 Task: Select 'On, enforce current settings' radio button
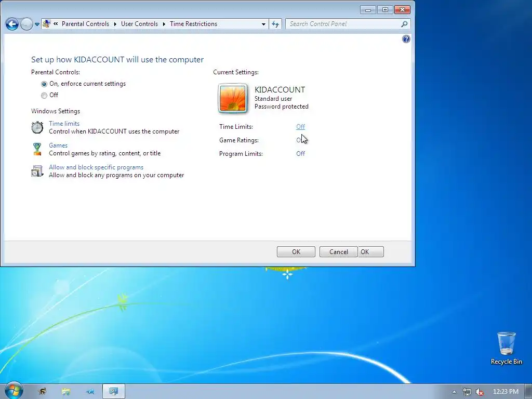point(44,84)
